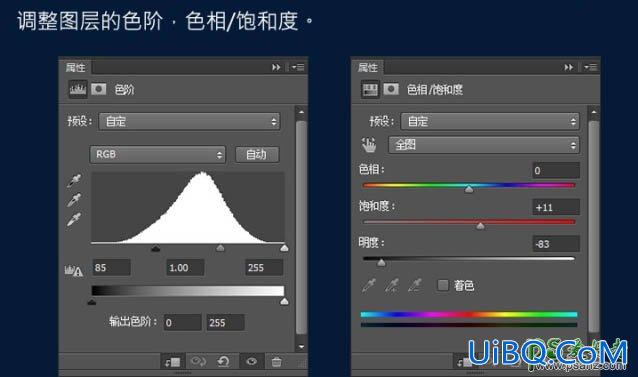Click the 色相 hue slider handle
Image resolution: width=638 pixels, height=377 pixels.
coord(469,189)
